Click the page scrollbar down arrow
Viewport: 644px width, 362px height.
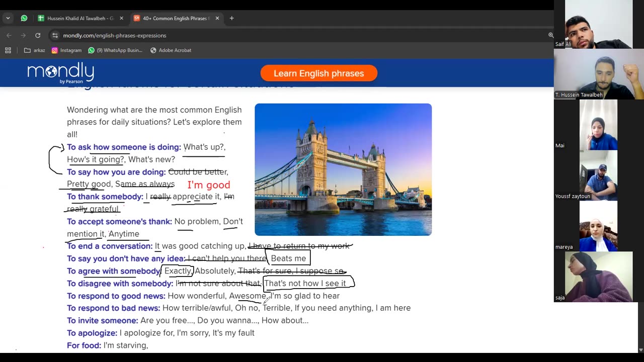pyautogui.click(x=640, y=349)
